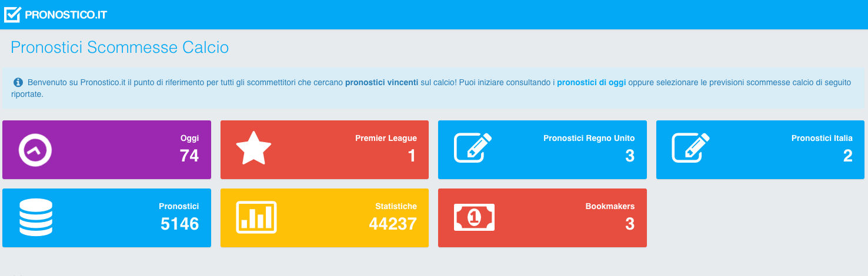Open the Pronostici Italia label
This screenshot has height=276, width=868.
coord(822,139)
